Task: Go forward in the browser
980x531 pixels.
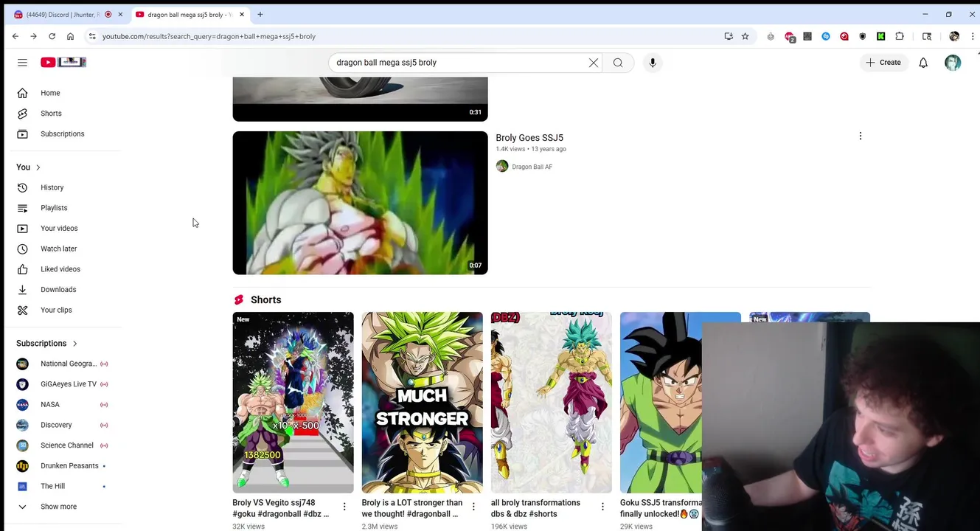Action: point(34,36)
